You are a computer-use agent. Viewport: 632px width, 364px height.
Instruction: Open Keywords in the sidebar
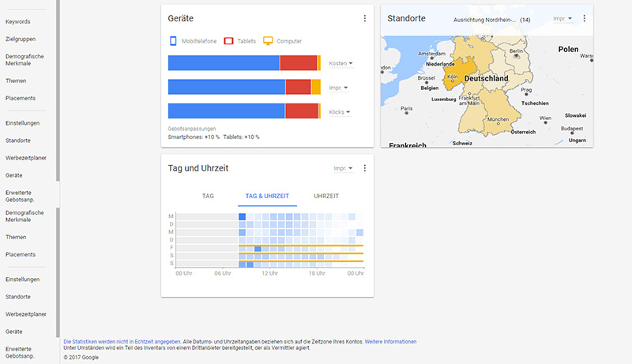(17, 22)
